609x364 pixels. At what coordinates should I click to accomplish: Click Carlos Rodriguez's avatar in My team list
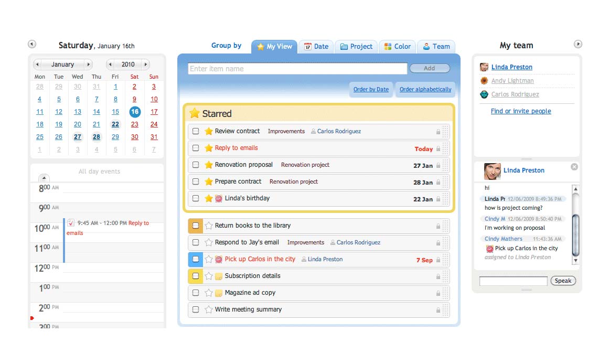[x=484, y=94]
